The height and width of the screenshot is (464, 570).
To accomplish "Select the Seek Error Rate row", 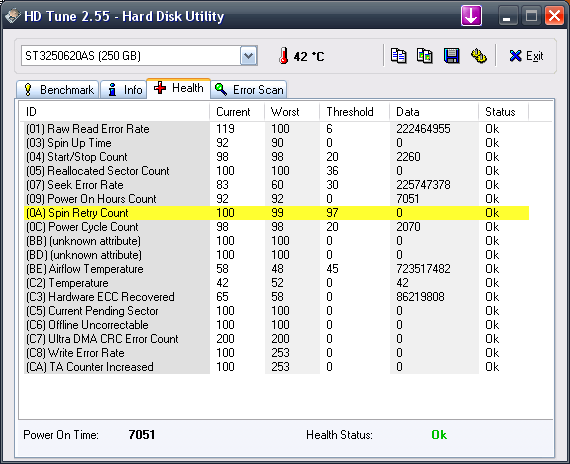I will point(276,185).
